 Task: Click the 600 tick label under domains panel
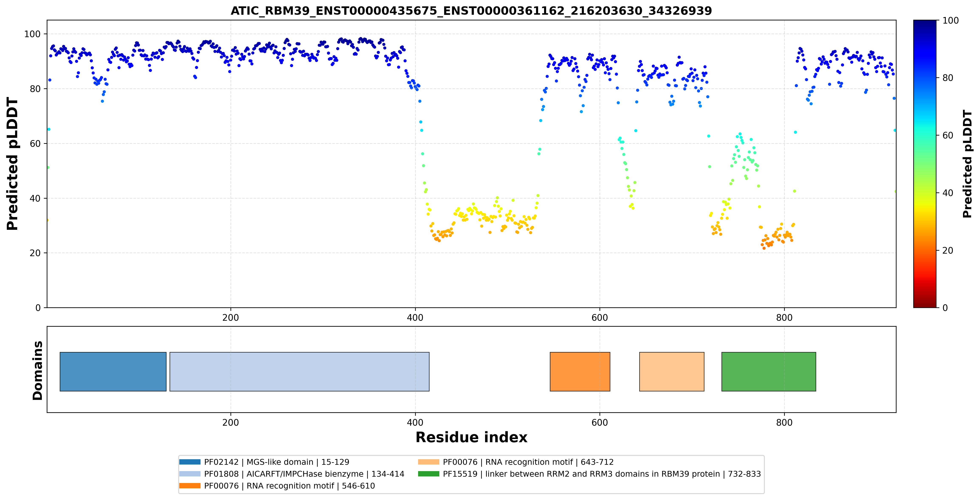(x=600, y=422)
